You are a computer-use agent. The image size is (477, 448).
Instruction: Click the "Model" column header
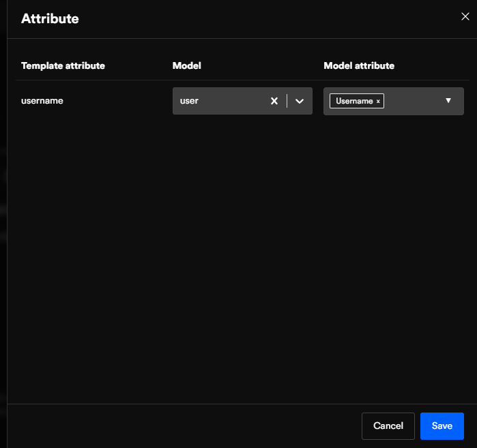pos(186,65)
